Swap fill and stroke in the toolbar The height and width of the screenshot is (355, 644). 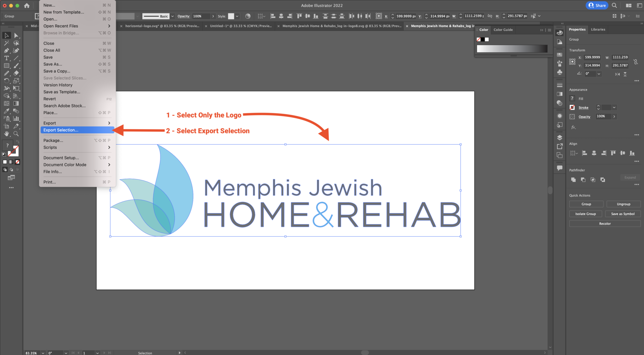coord(17,142)
